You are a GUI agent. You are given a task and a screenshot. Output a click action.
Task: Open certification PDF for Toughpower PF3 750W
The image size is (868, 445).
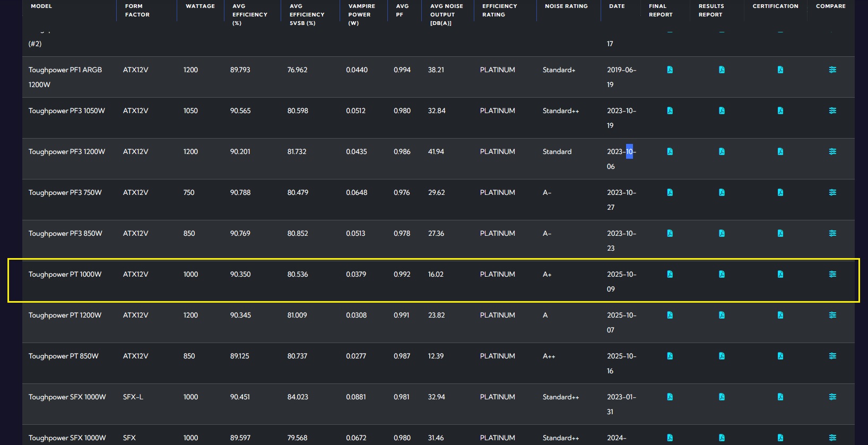pyautogui.click(x=780, y=192)
